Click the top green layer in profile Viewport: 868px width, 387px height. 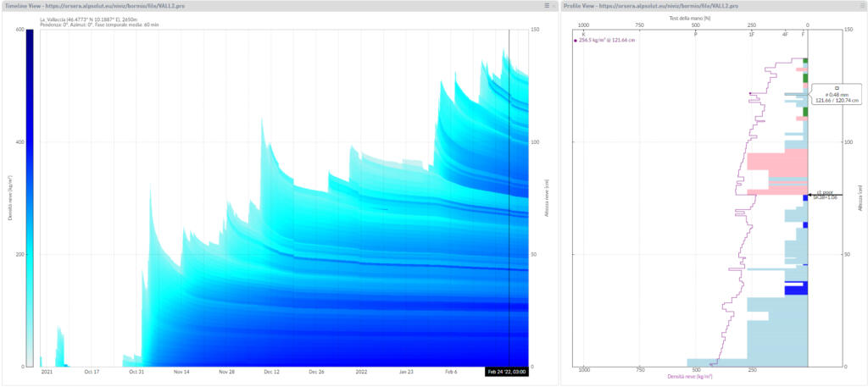[x=805, y=61]
